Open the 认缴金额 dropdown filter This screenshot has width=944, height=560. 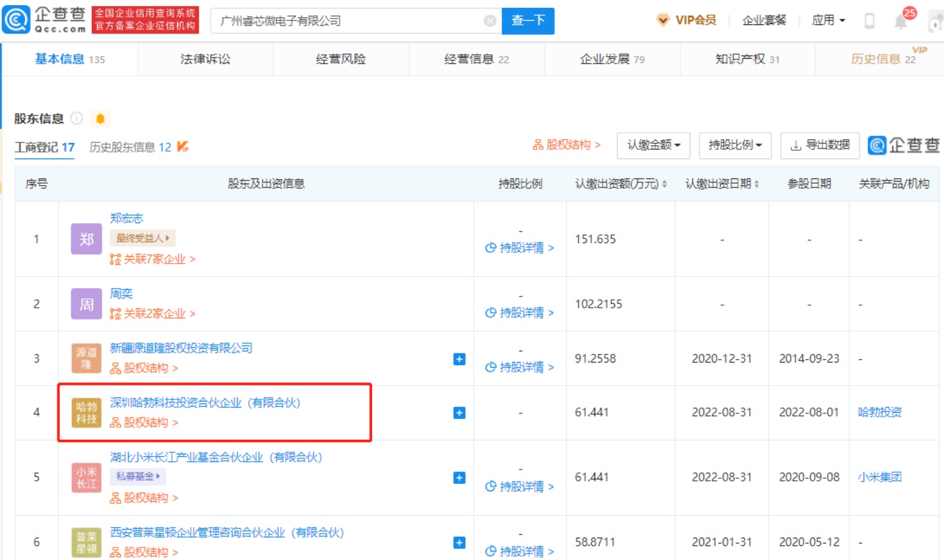point(653,145)
